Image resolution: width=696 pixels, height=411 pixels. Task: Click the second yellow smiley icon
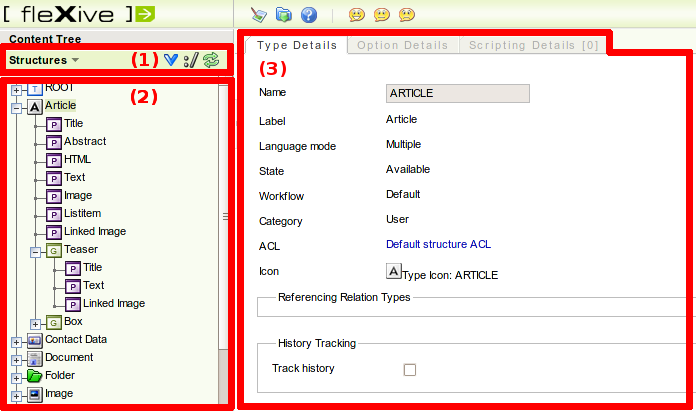(x=382, y=15)
